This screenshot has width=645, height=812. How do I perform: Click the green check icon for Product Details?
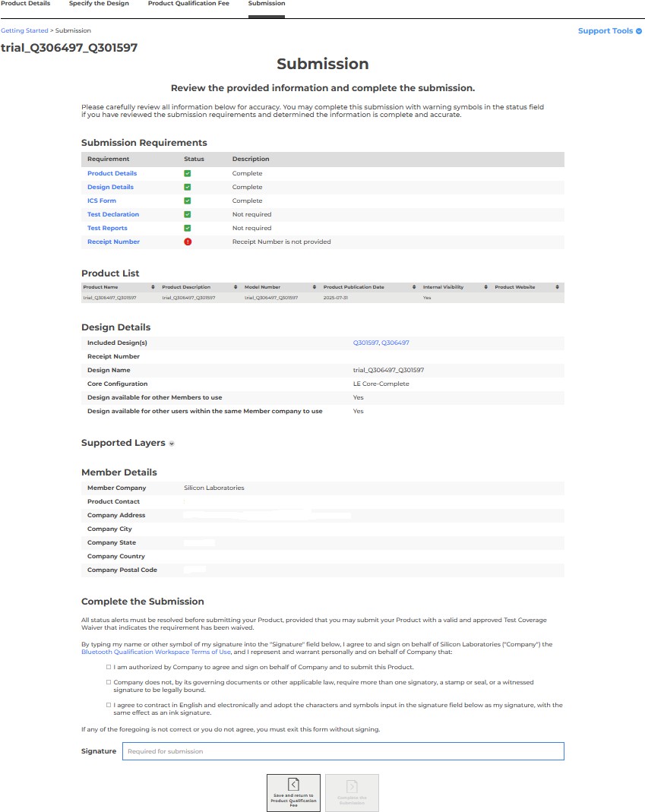(188, 174)
